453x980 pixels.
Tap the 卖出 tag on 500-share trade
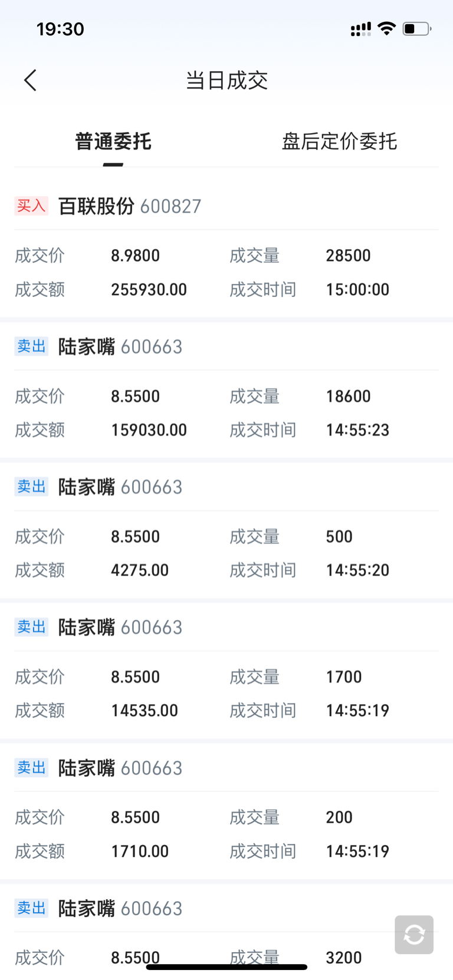[x=31, y=487]
